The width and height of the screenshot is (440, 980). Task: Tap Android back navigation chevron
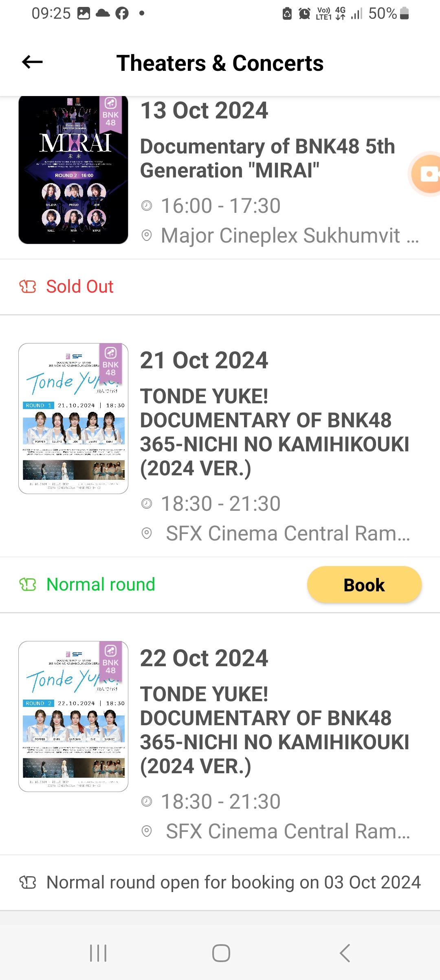(345, 953)
